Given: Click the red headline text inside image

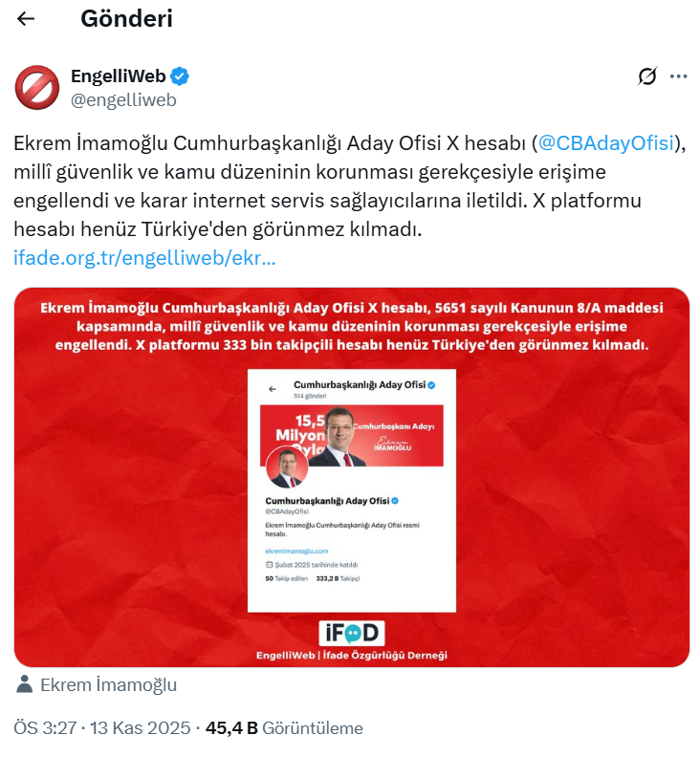Looking at the screenshot, I should pyautogui.click(x=352, y=326).
